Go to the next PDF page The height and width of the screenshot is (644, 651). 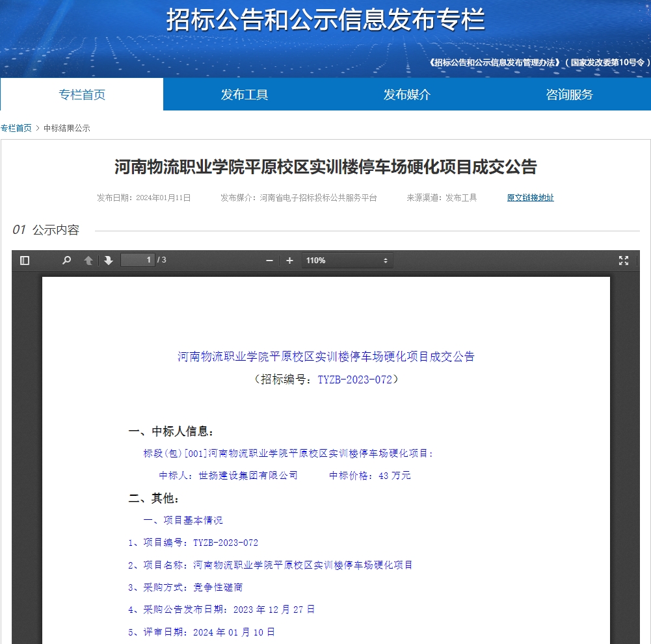click(109, 260)
